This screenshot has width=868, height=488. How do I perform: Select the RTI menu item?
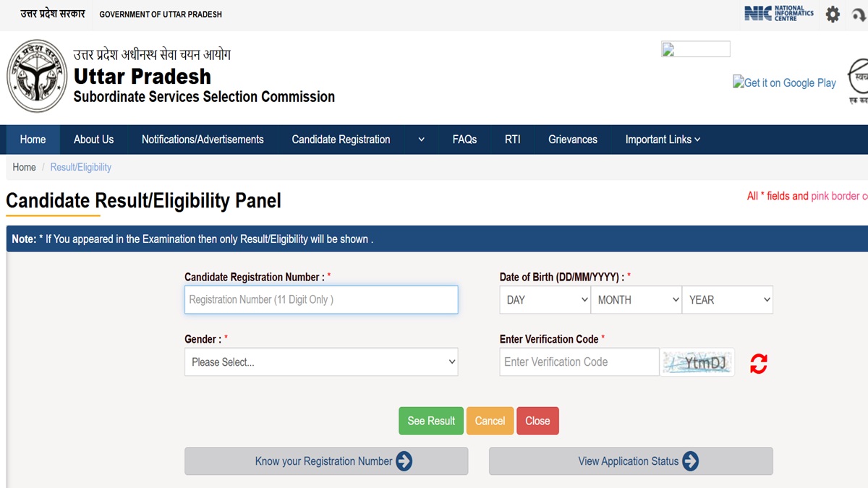pos(512,140)
